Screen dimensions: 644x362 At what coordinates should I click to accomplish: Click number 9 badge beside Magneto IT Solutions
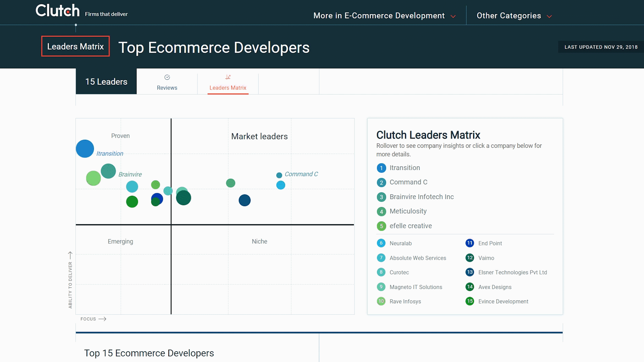(x=381, y=287)
